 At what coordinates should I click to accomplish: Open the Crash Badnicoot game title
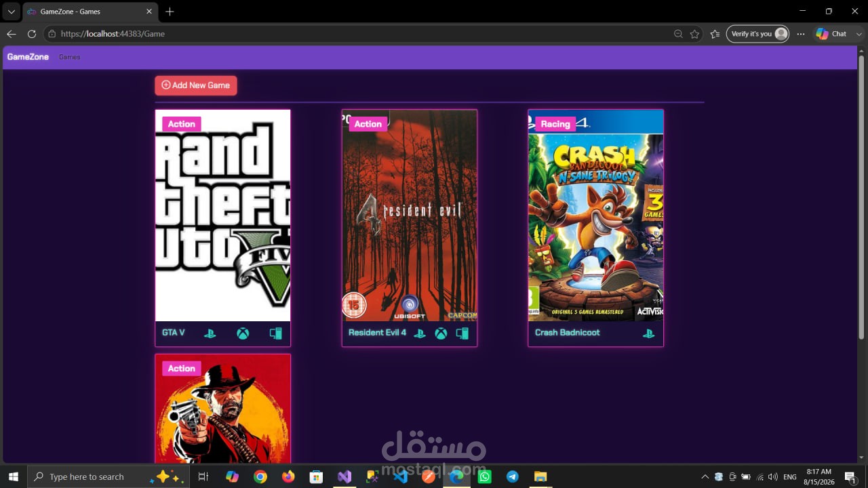coord(568,333)
